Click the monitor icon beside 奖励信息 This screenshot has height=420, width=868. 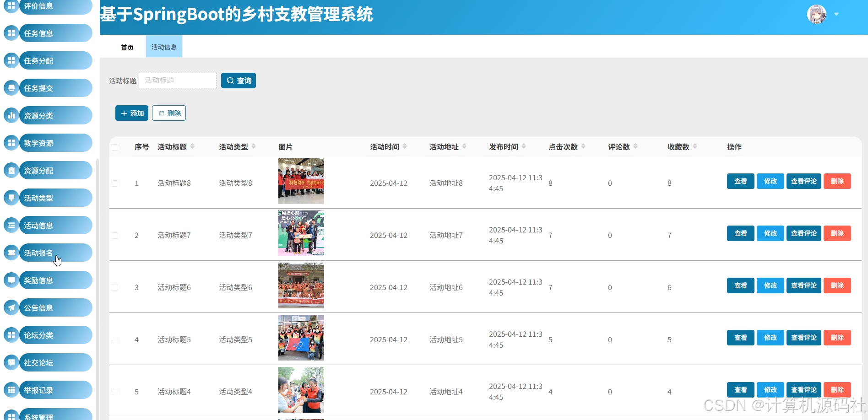tap(11, 280)
